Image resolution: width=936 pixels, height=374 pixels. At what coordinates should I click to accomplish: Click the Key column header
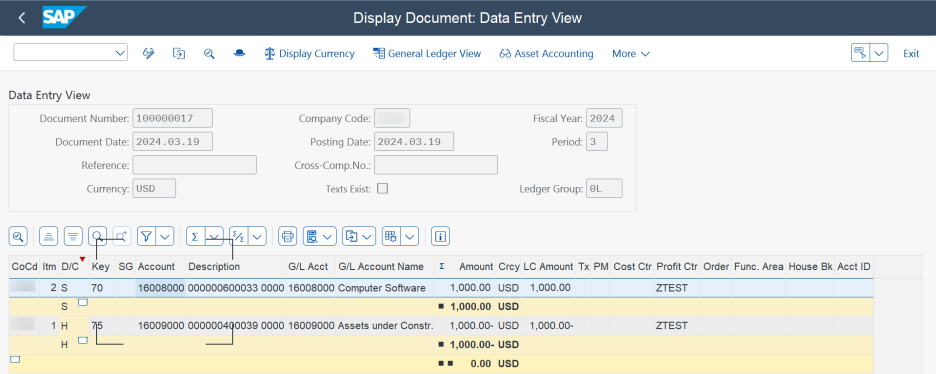coord(102,267)
